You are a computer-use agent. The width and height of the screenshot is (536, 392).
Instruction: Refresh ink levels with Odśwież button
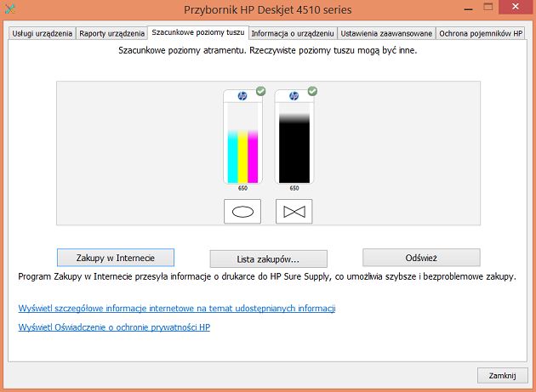[421, 258]
